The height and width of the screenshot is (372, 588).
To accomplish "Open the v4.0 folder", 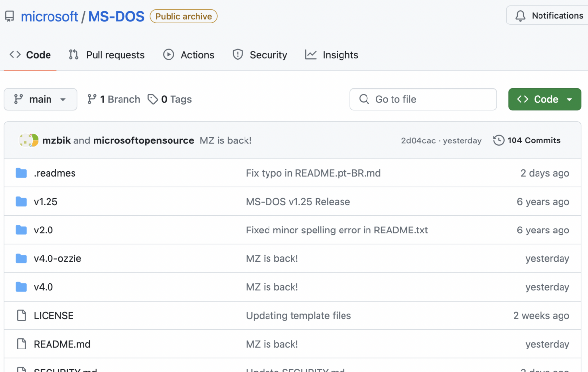I will [43, 287].
